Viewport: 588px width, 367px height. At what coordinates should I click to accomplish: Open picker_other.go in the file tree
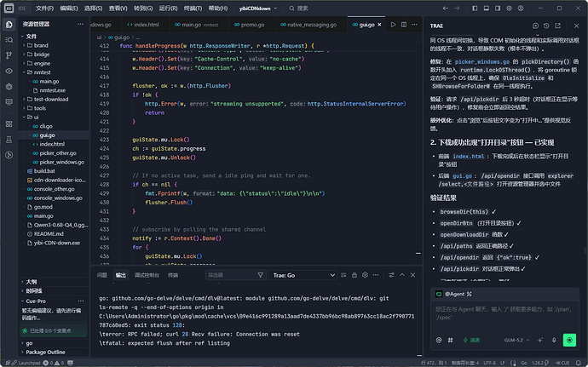pyautogui.click(x=57, y=153)
